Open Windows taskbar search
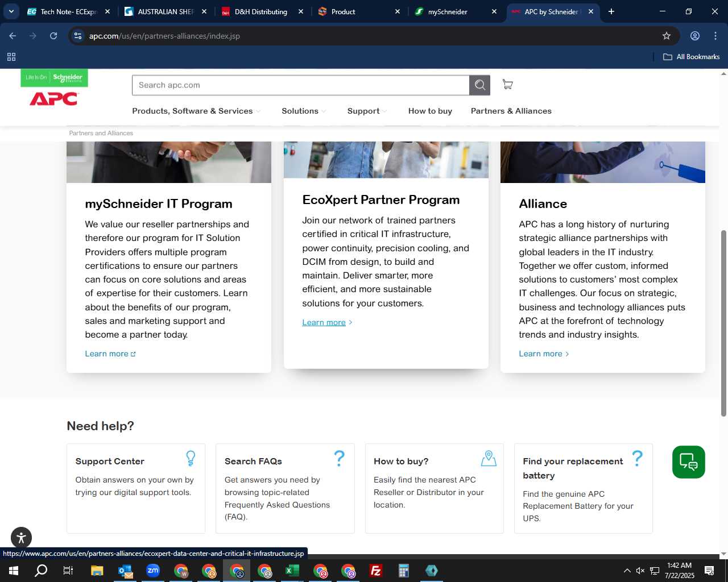 click(x=41, y=571)
